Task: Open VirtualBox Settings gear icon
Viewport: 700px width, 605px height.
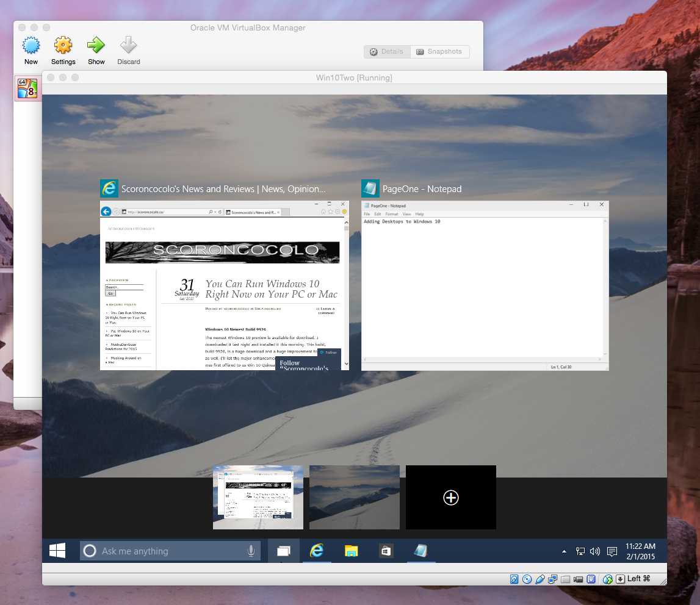Action: (63, 46)
